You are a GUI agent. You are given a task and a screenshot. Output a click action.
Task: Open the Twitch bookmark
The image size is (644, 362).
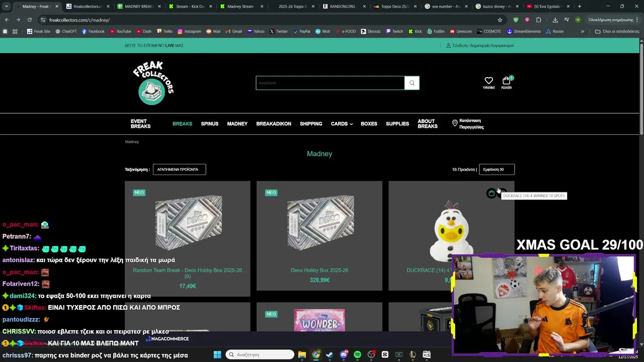[394, 31]
